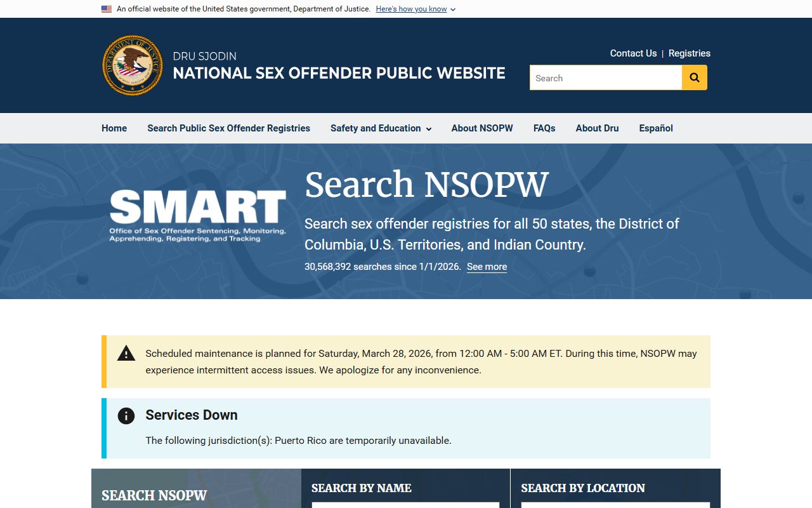
Task: Click the SEARCH BY NAME heading
Action: [362, 488]
